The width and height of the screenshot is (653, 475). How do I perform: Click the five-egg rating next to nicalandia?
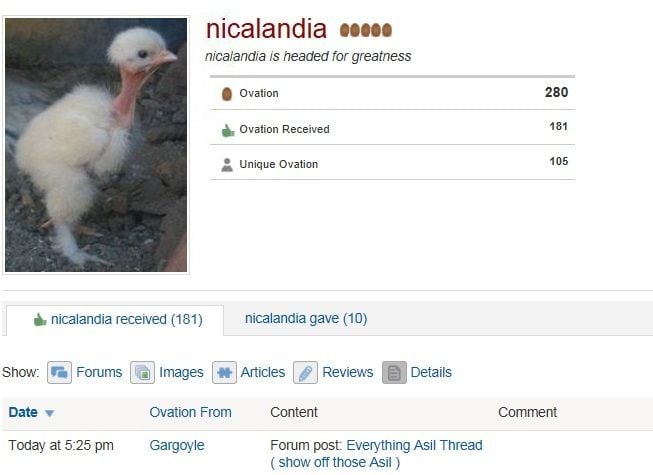(x=366, y=30)
